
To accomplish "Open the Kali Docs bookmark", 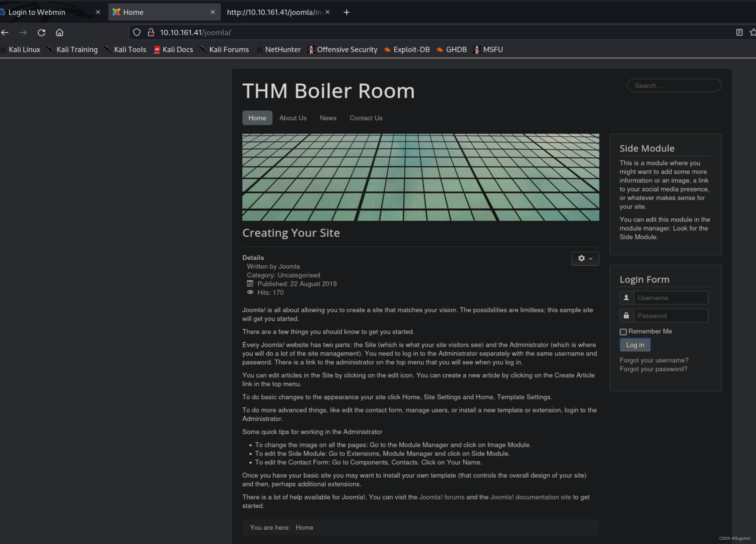I will point(177,49).
